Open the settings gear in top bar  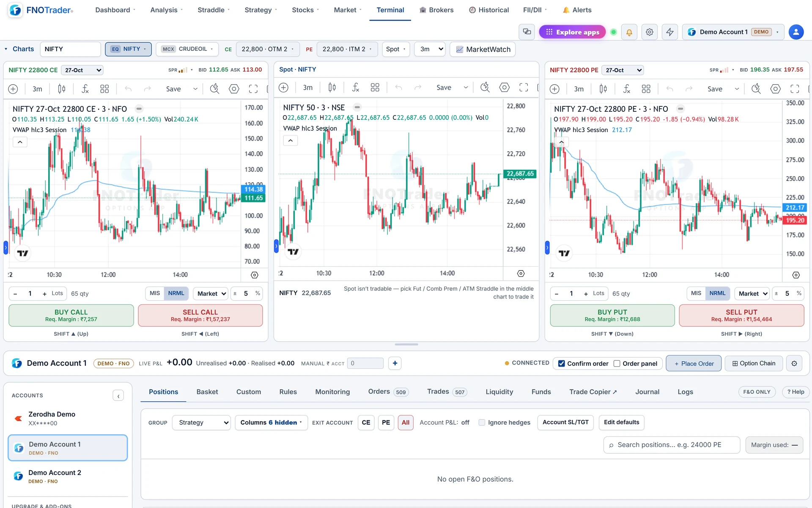point(650,32)
